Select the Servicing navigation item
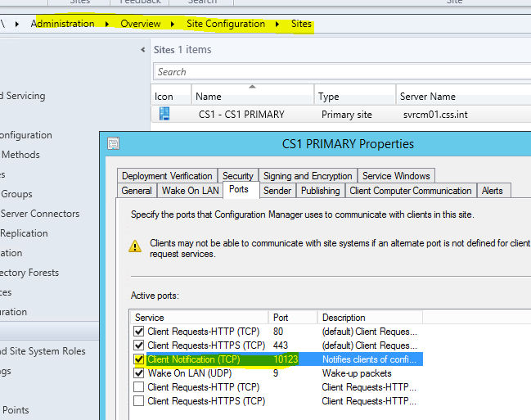 (x=23, y=96)
